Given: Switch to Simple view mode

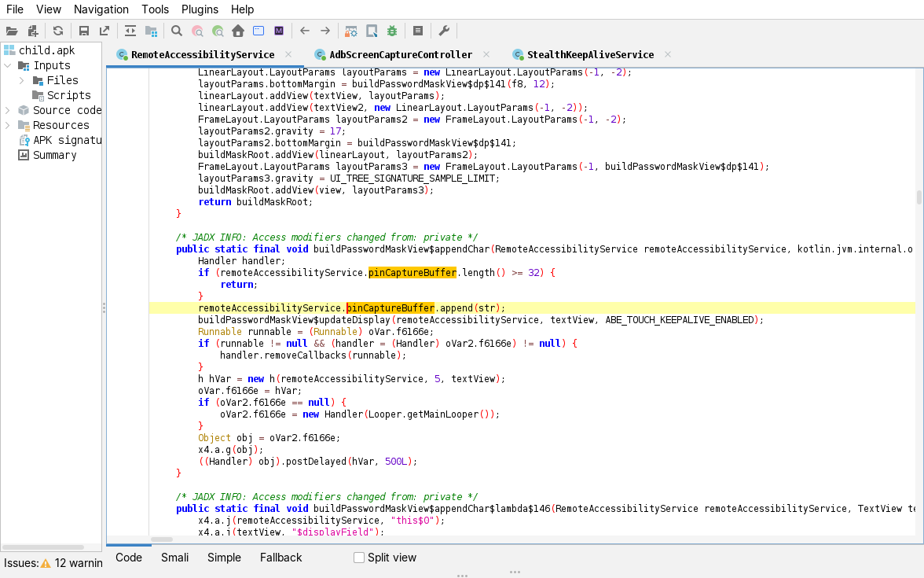Looking at the screenshot, I should (x=224, y=558).
